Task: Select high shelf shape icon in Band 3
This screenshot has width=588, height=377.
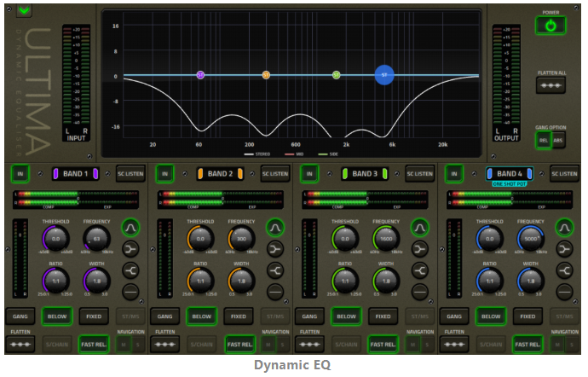Action: pyautogui.click(x=419, y=270)
